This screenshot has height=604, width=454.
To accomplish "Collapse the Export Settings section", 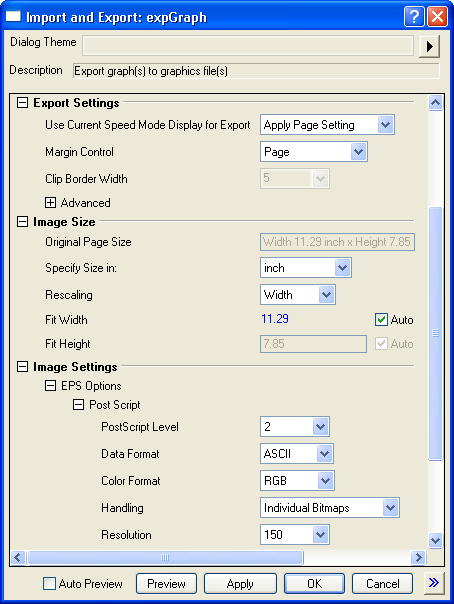I will point(23,103).
